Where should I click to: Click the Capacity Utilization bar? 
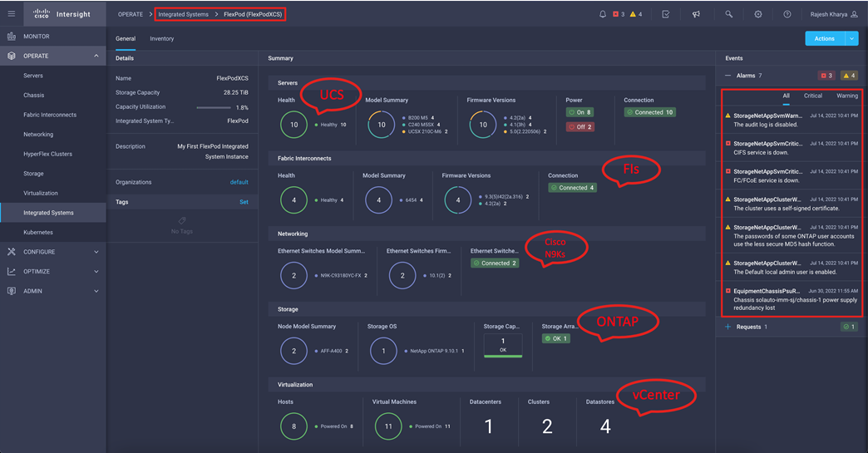point(214,107)
